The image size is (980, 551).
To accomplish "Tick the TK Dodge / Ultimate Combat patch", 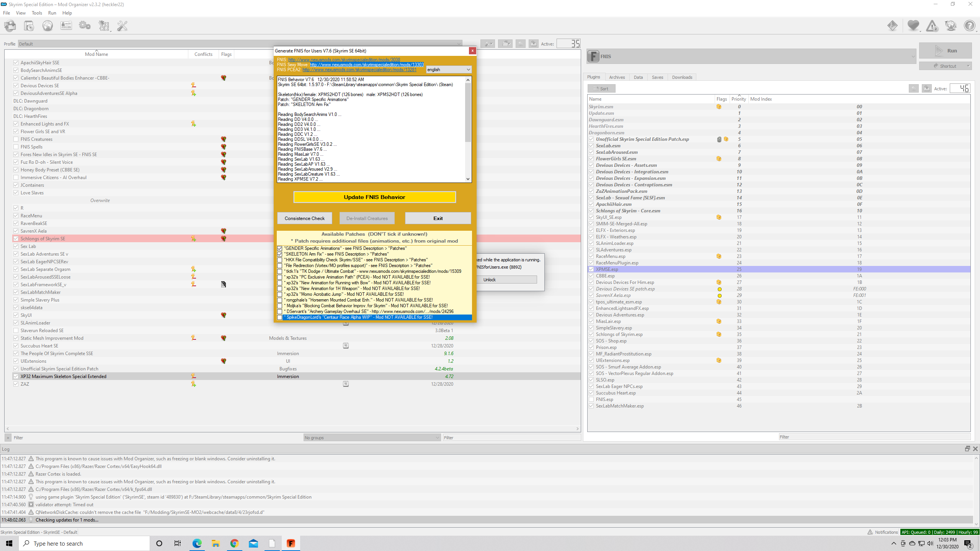I will click(280, 271).
